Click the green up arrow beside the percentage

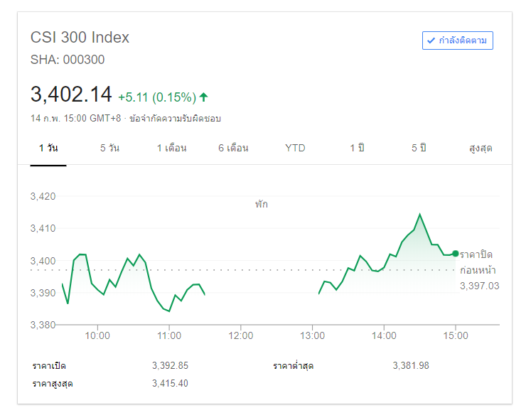[x=204, y=97]
